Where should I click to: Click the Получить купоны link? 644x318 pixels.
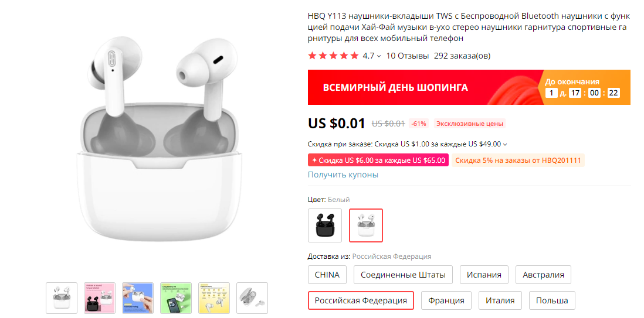tap(343, 175)
